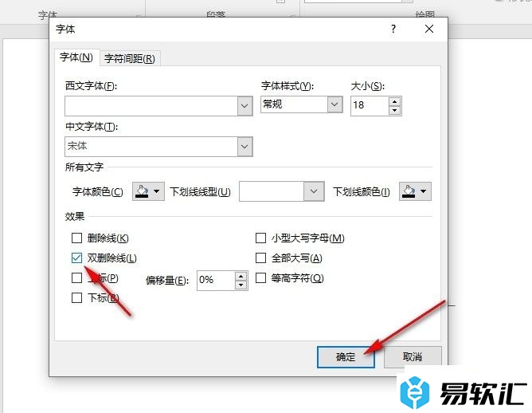Enable 小型大写字母(M) checkbox
The width and height of the screenshot is (532, 413).
(260, 238)
